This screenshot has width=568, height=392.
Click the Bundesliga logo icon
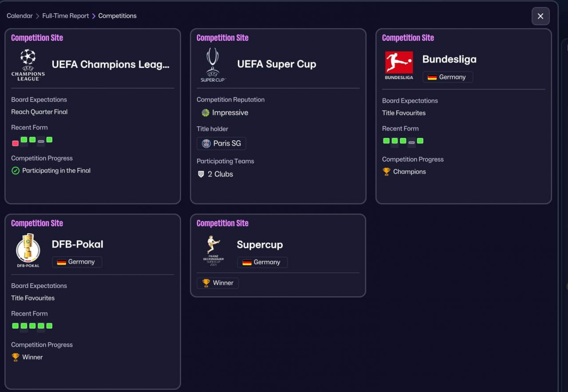[x=399, y=65]
